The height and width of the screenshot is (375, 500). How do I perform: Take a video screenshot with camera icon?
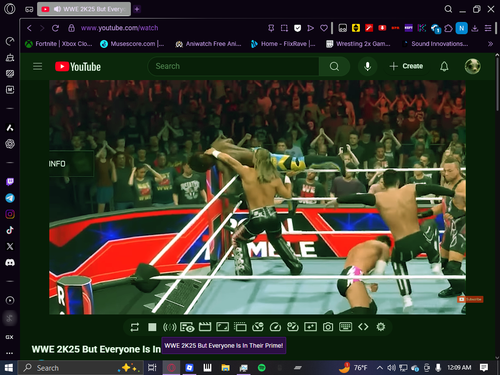tap(328, 327)
